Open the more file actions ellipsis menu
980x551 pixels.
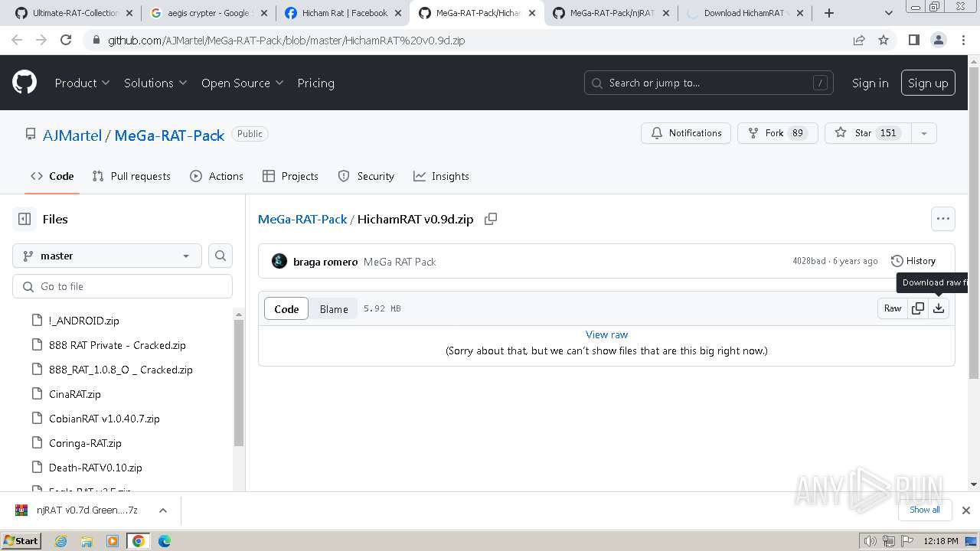click(x=942, y=219)
